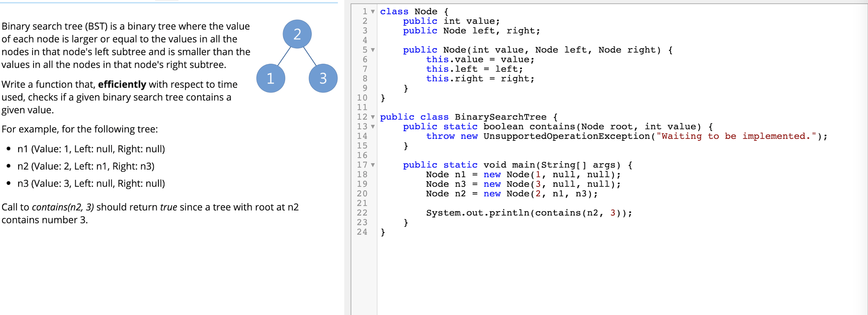Click the BinarySearchTree class name on line 12
Viewport: 868px width, 315px height.
point(500,117)
